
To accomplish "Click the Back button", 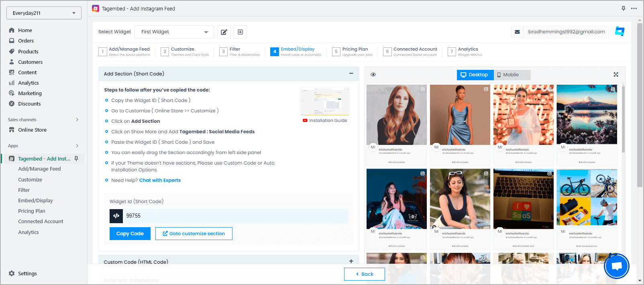I will [x=365, y=274].
